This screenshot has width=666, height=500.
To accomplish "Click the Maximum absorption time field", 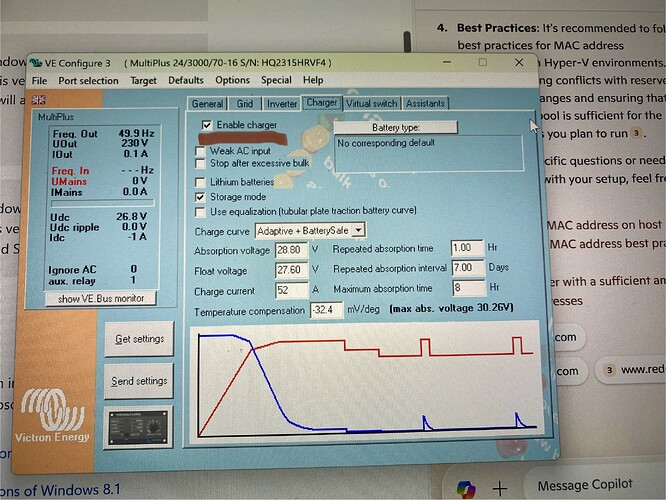I will (x=469, y=288).
